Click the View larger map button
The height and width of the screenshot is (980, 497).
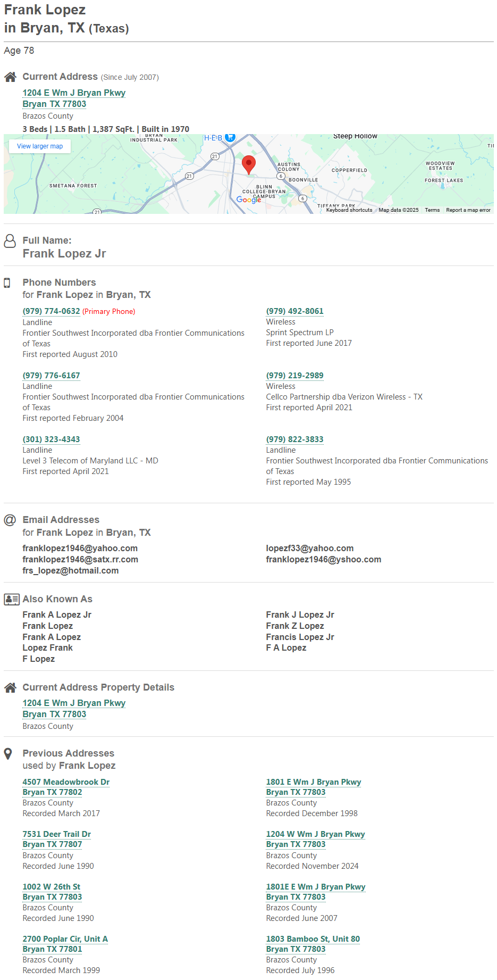(40, 146)
